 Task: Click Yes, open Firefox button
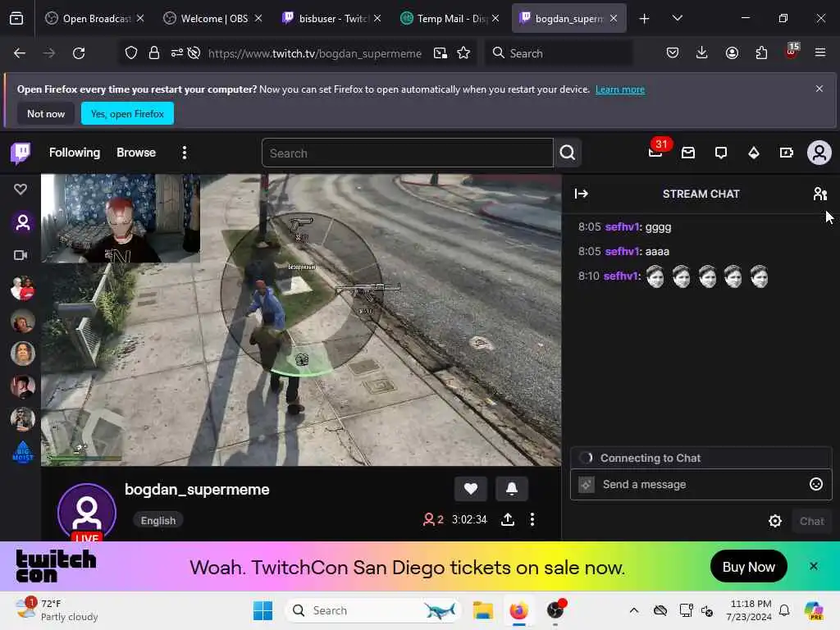127,113
